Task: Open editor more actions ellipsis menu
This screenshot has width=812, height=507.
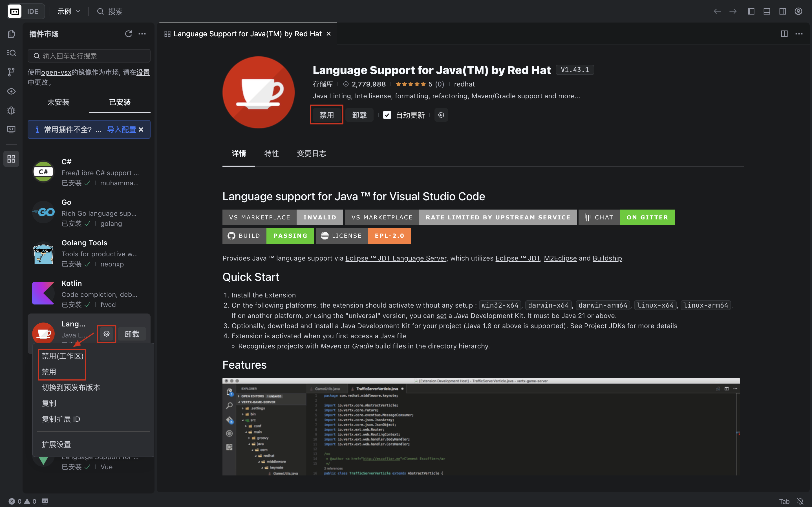Action: pos(799,34)
